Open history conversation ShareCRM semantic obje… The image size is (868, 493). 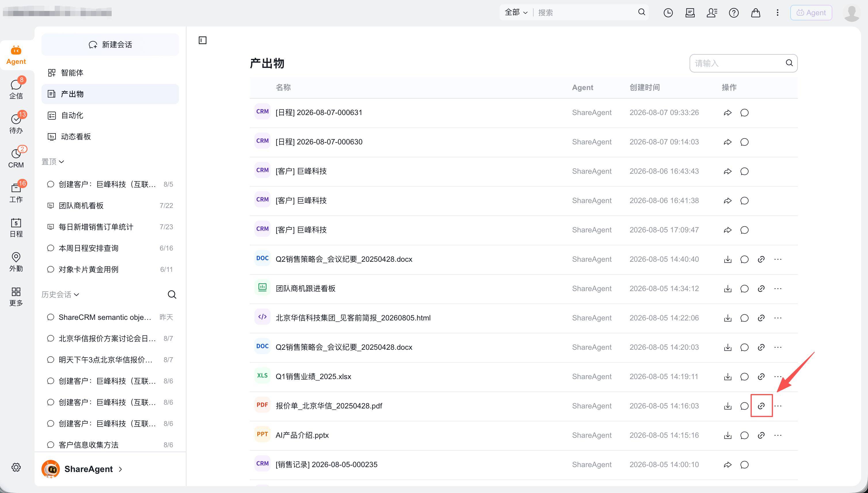110,317
